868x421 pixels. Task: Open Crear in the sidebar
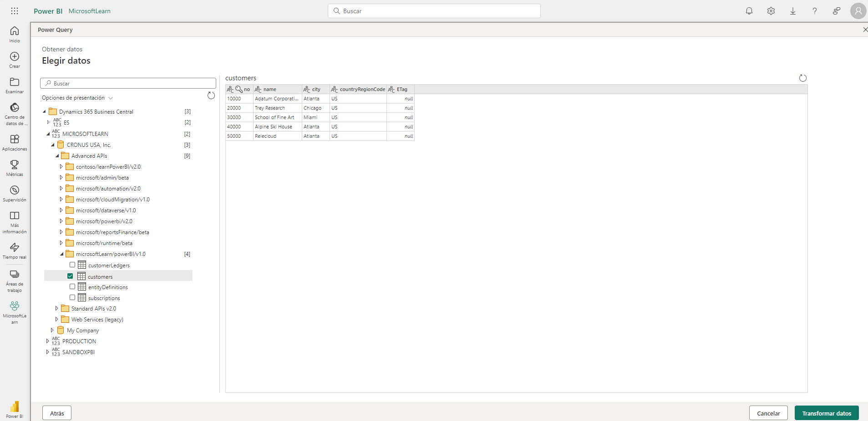[x=15, y=60]
